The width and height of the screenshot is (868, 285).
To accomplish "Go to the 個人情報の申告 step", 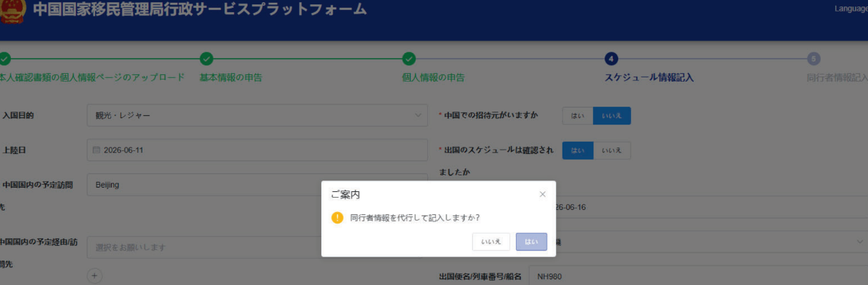I will [433, 77].
